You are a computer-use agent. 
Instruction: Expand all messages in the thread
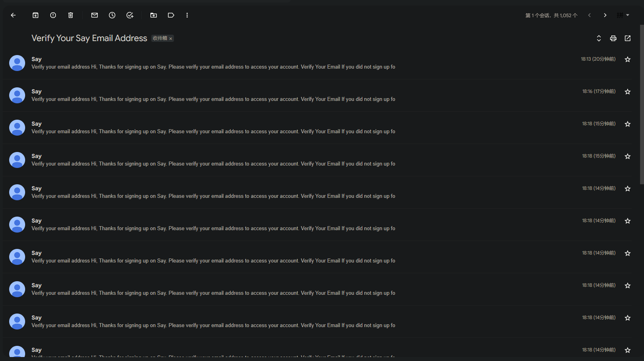click(599, 38)
